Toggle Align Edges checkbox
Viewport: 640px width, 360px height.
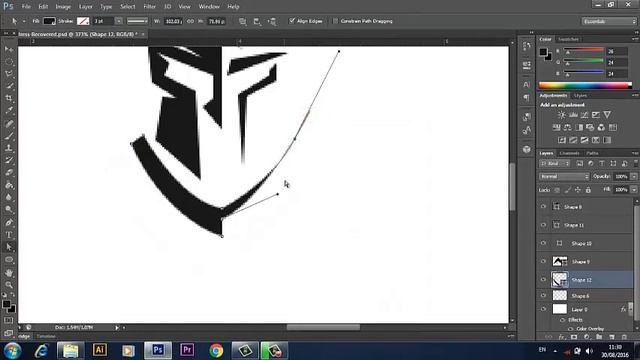click(x=292, y=21)
